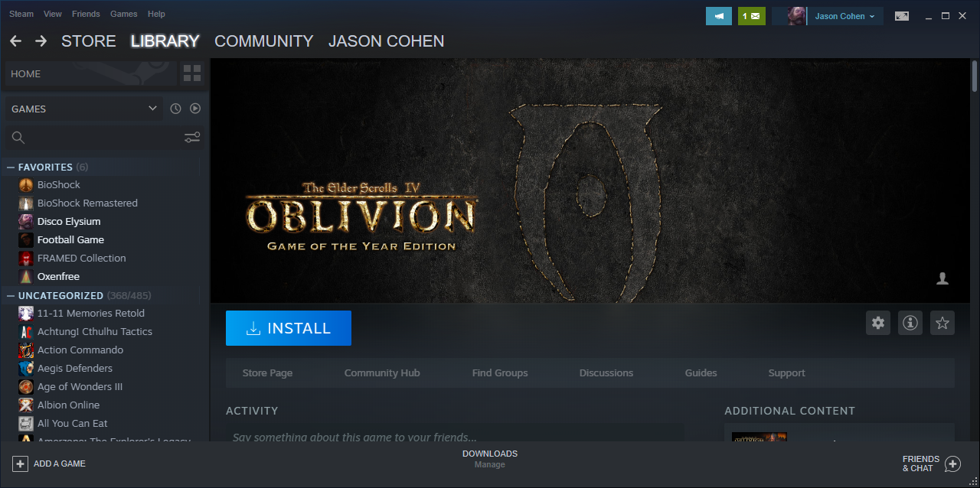
Task: Select the Age of Wonders III icon
Action: (26, 387)
